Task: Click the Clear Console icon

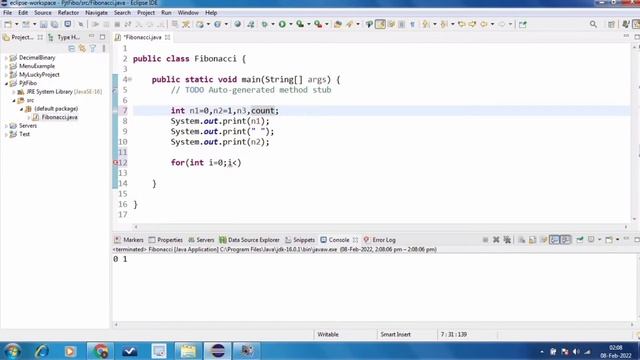Action: [x=522, y=240]
